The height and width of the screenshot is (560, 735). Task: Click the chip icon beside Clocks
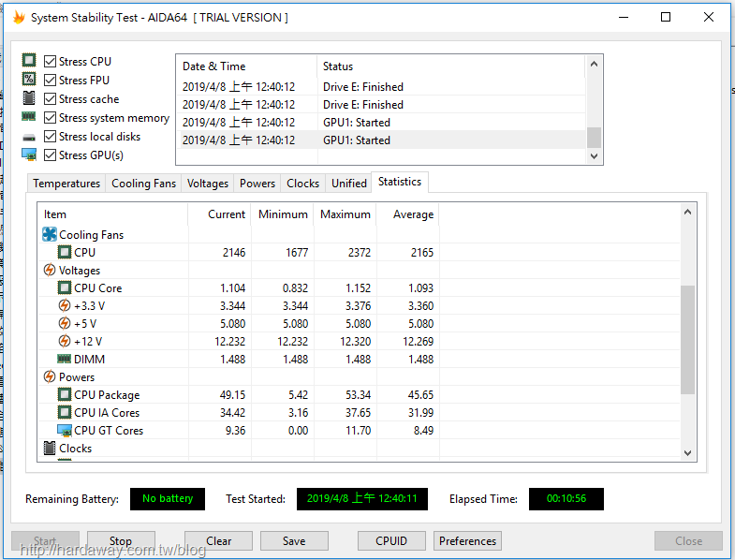click(50, 448)
